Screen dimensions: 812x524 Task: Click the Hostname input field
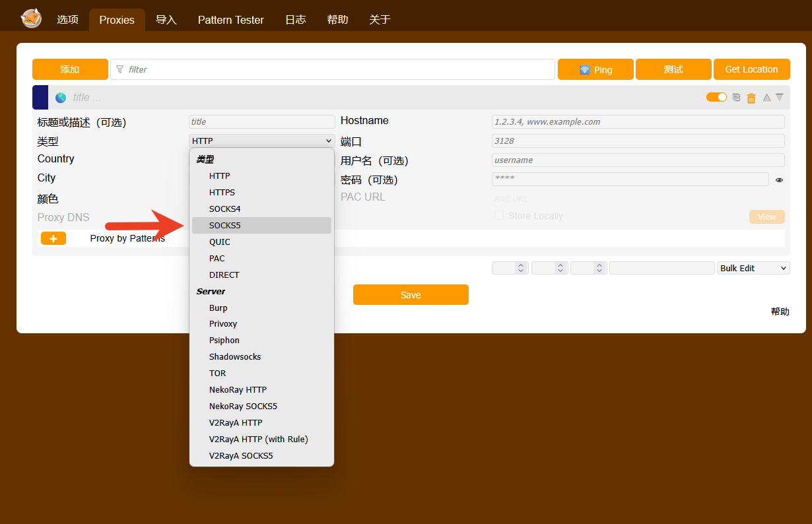(x=638, y=121)
